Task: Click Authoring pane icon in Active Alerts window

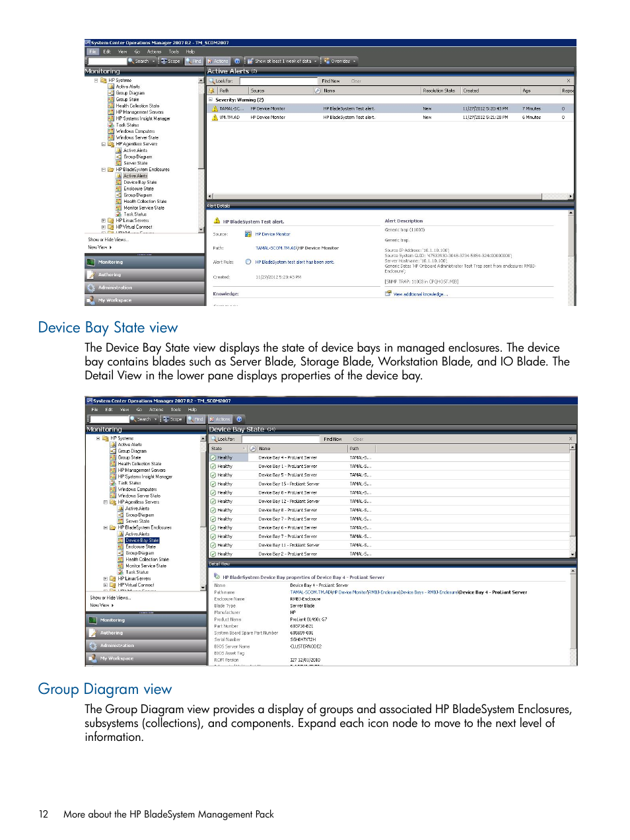Action: tap(91, 275)
